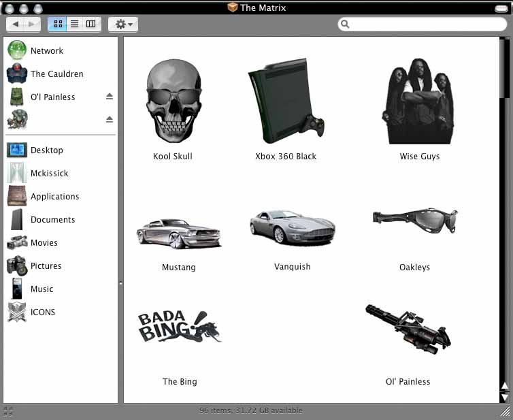Click the Documents label
Screen dimensions: 513x420
pos(52,220)
